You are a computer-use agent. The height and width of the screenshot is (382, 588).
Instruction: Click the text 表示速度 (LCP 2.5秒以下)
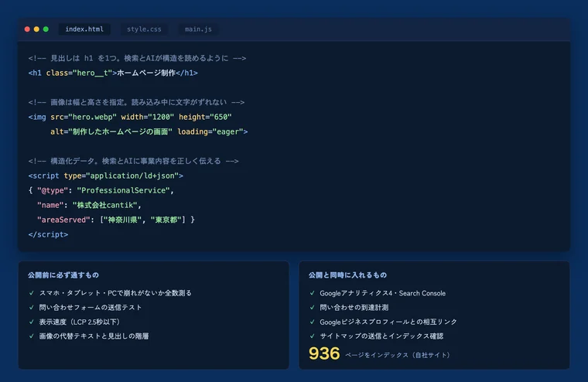tap(80, 322)
